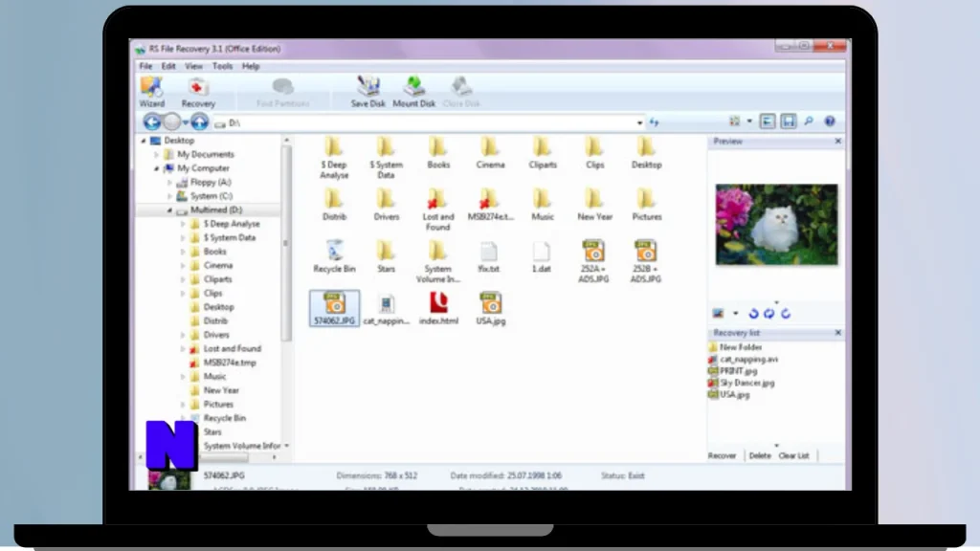980x551 pixels.
Task: Click the save floppy toolbar icon
Action: pyautogui.click(x=789, y=121)
